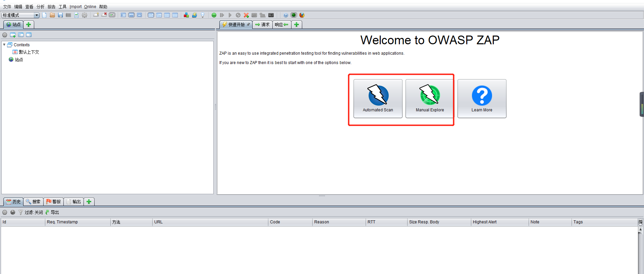This screenshot has height=274, width=644.
Task: Drop the trapped request bin icon
Action: click(x=238, y=15)
